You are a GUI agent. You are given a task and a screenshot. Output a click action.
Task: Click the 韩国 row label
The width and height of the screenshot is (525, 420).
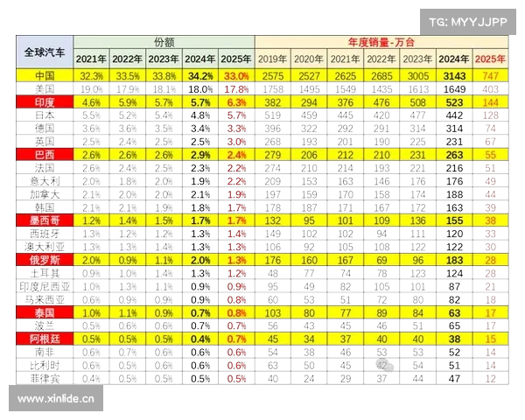coord(45,207)
